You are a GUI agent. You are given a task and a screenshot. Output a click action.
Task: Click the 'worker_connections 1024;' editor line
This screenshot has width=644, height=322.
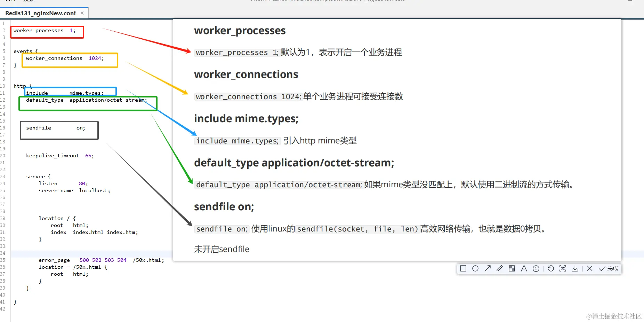click(65, 58)
